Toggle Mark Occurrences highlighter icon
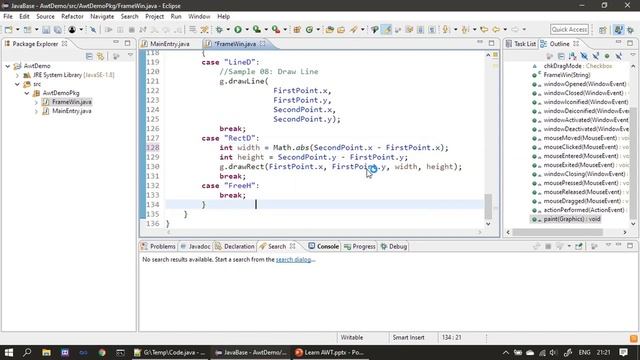640x360 pixels. click(386, 29)
